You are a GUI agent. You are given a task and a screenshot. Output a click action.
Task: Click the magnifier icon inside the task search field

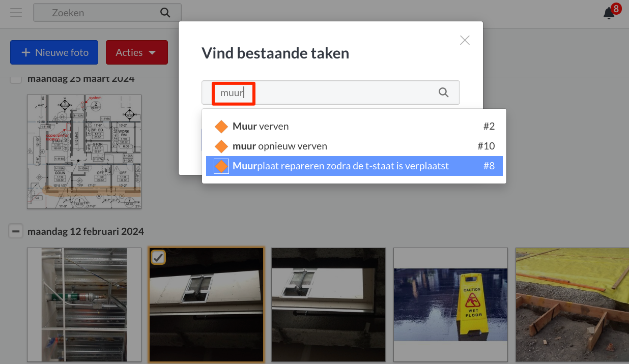pos(443,93)
